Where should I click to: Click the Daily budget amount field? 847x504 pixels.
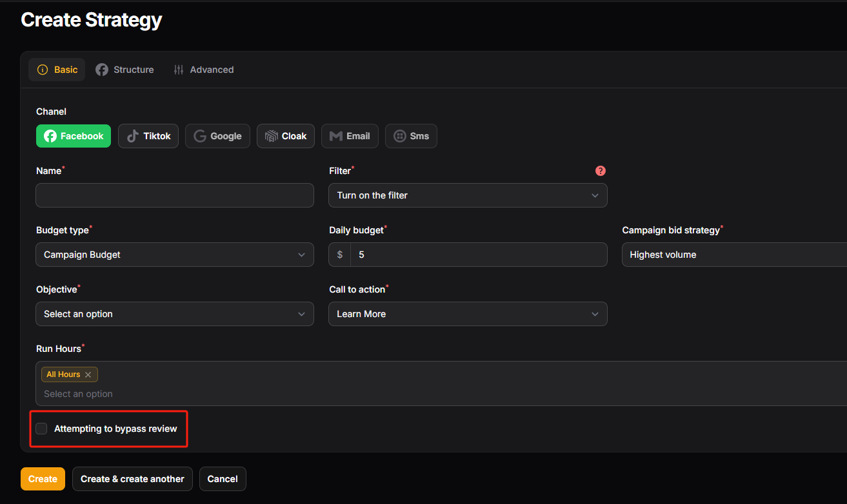tap(479, 255)
